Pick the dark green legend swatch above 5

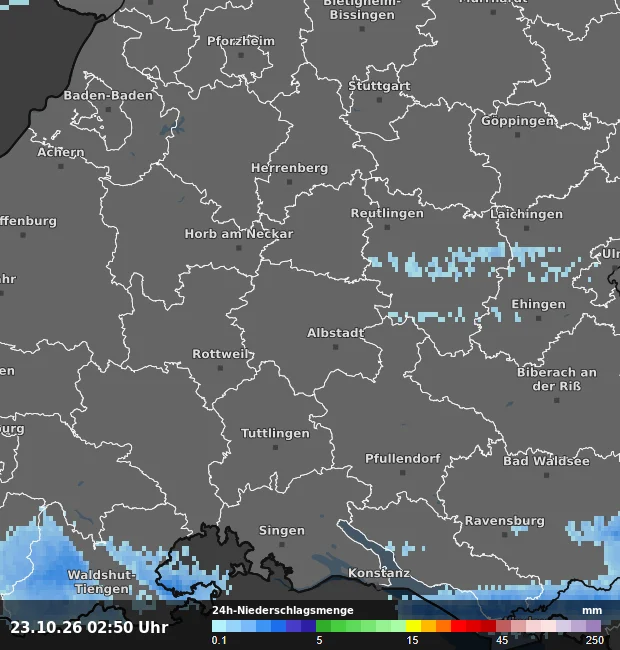tap(324, 626)
